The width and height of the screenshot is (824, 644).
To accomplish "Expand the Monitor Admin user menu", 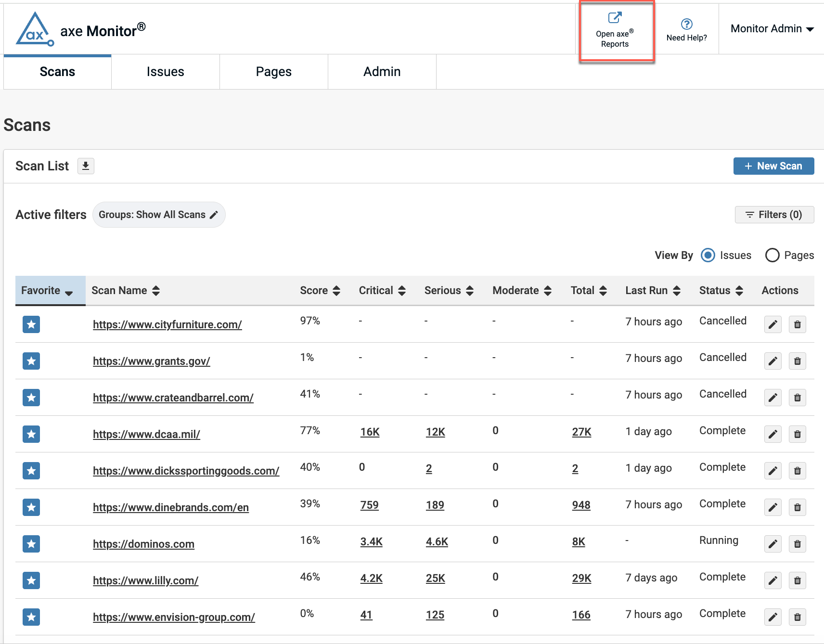I will pyautogui.click(x=772, y=29).
